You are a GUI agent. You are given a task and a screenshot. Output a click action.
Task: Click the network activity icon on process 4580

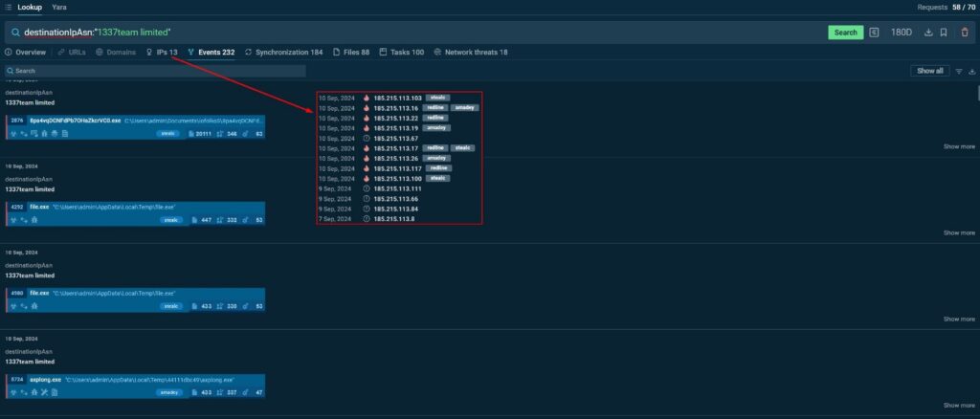24,306
